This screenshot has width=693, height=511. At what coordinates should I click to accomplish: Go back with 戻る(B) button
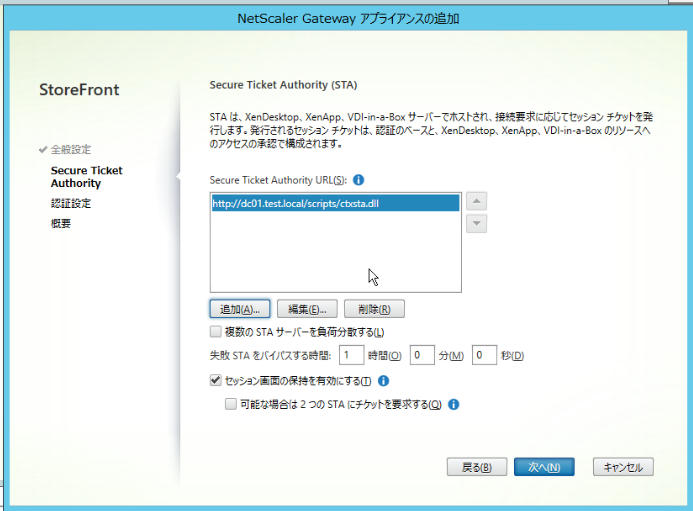pos(477,467)
